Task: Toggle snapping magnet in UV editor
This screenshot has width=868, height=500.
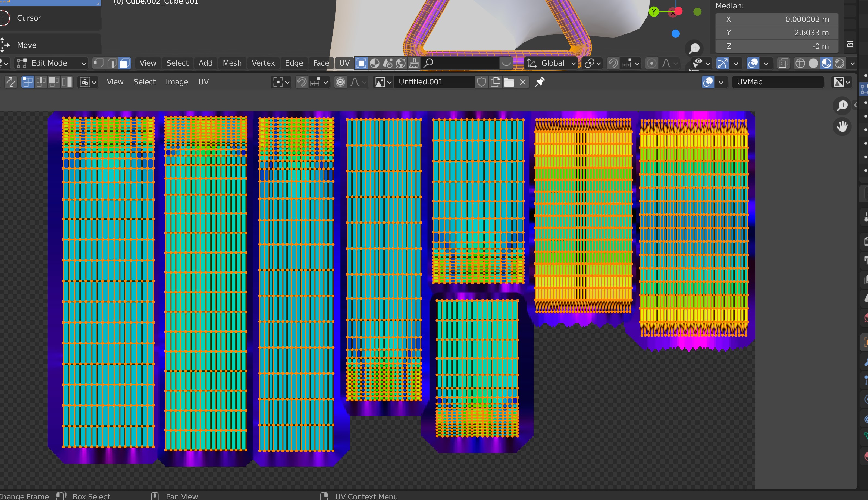Action: click(x=302, y=82)
